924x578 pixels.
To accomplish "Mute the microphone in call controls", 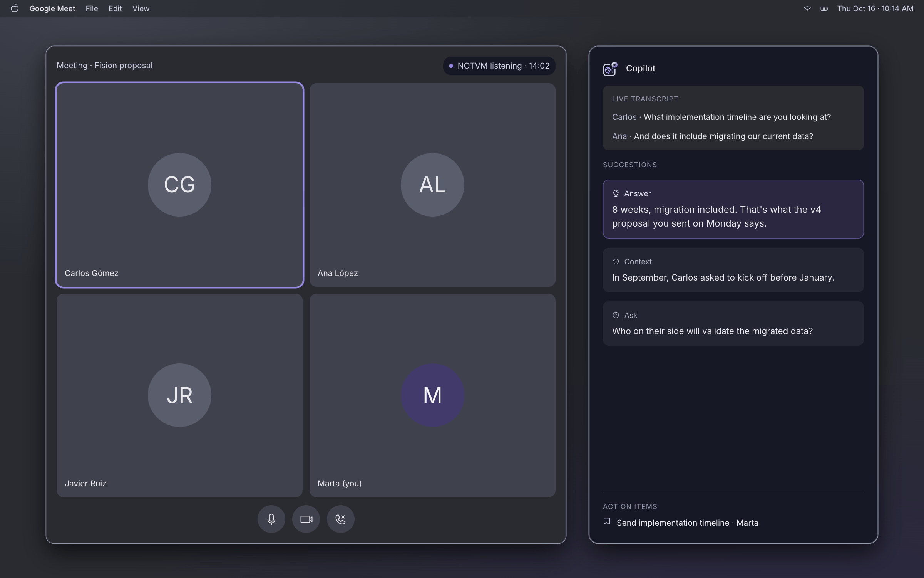I will [271, 519].
